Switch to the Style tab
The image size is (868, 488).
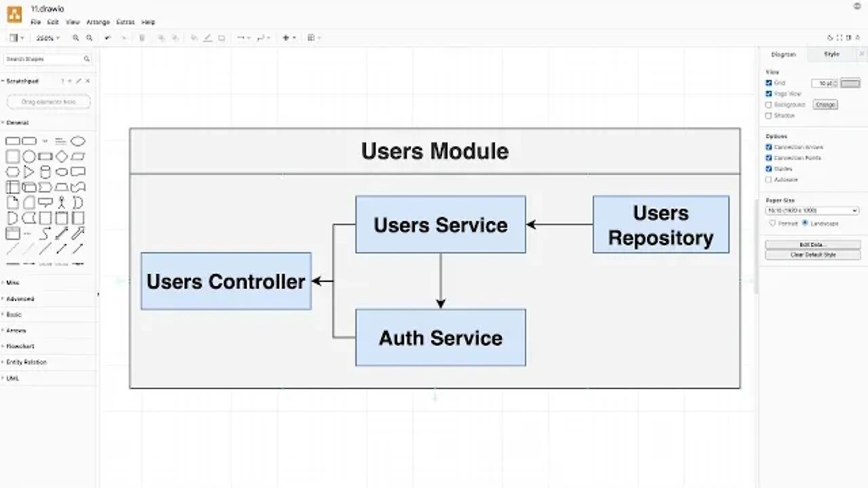(831, 54)
